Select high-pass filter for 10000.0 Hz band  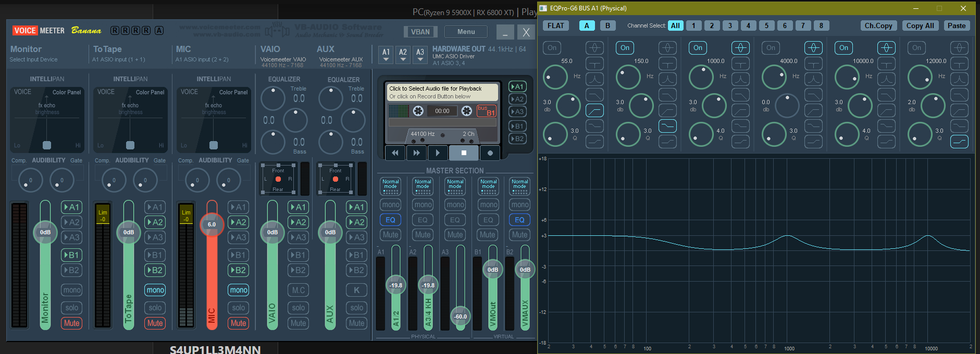[886, 110]
